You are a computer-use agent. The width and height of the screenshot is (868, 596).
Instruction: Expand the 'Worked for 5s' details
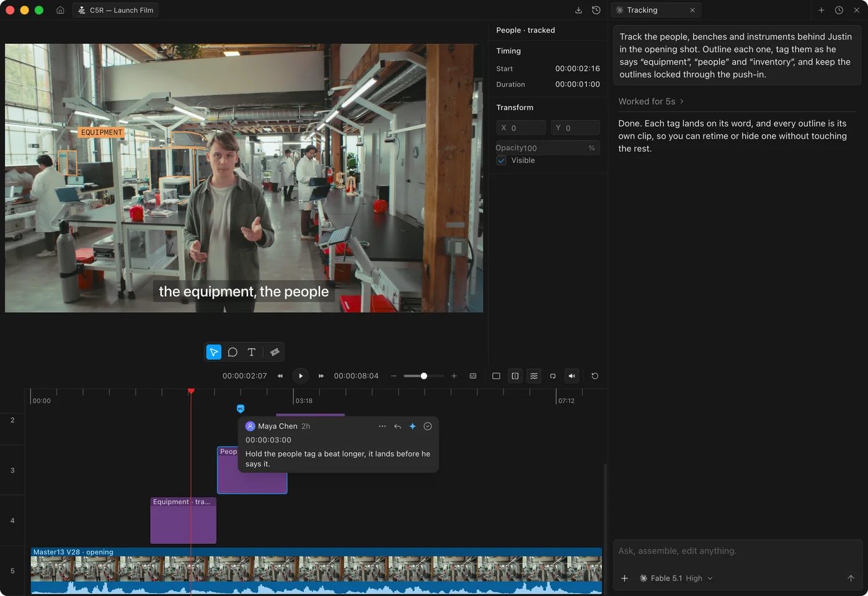[x=651, y=102]
